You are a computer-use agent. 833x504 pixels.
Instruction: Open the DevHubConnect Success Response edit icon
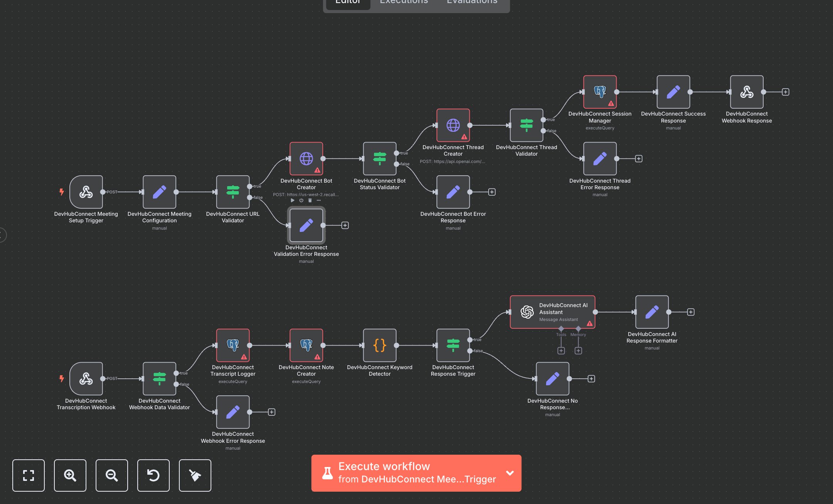pos(673,92)
